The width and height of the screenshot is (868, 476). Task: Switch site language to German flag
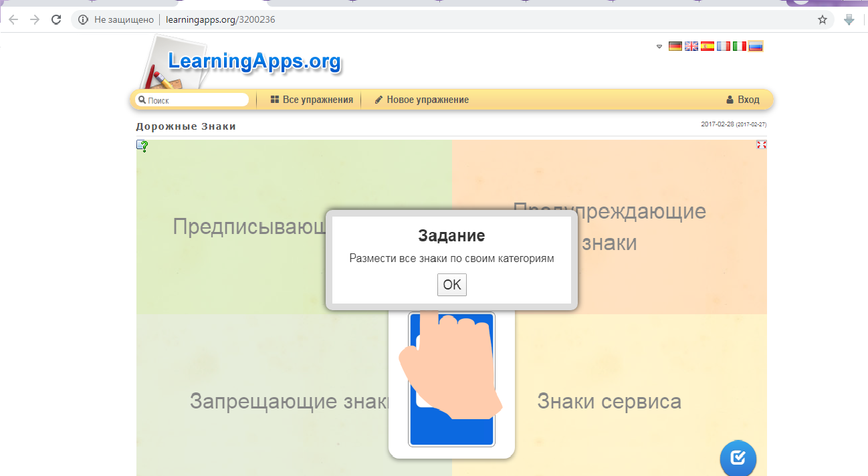pyautogui.click(x=675, y=46)
